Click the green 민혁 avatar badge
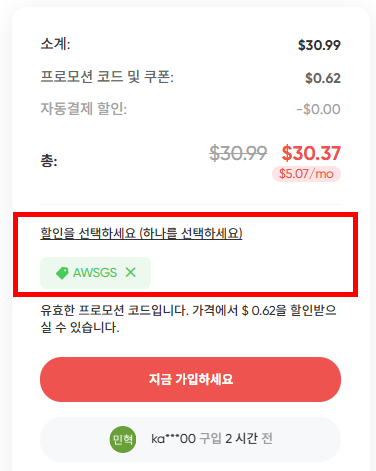Viewport: 376px width, 471px height. coord(123,439)
